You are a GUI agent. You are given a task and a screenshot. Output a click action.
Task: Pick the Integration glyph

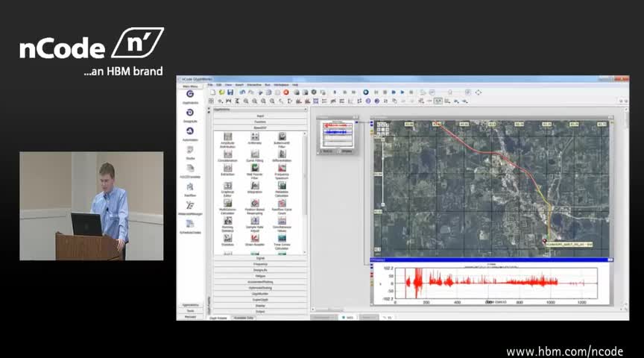click(255, 187)
